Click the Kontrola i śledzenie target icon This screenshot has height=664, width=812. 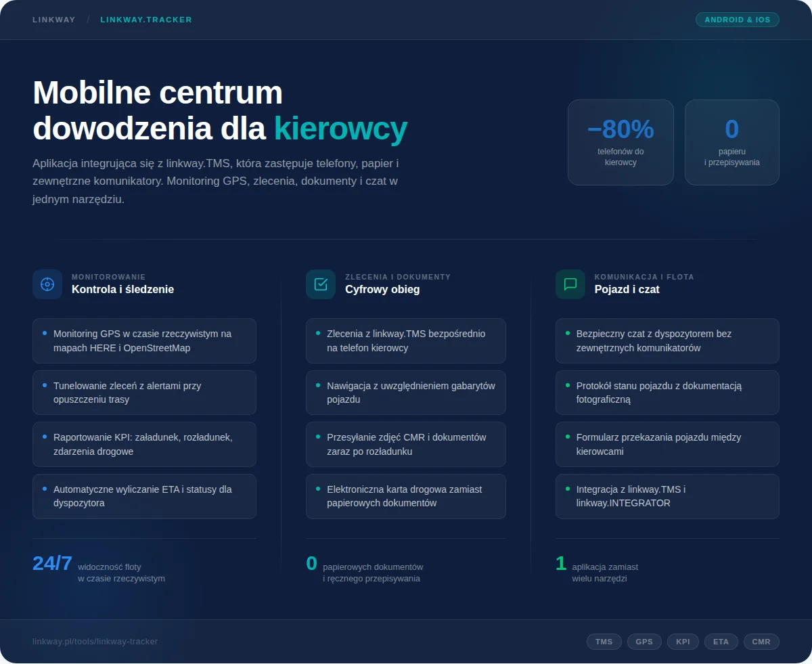click(47, 284)
